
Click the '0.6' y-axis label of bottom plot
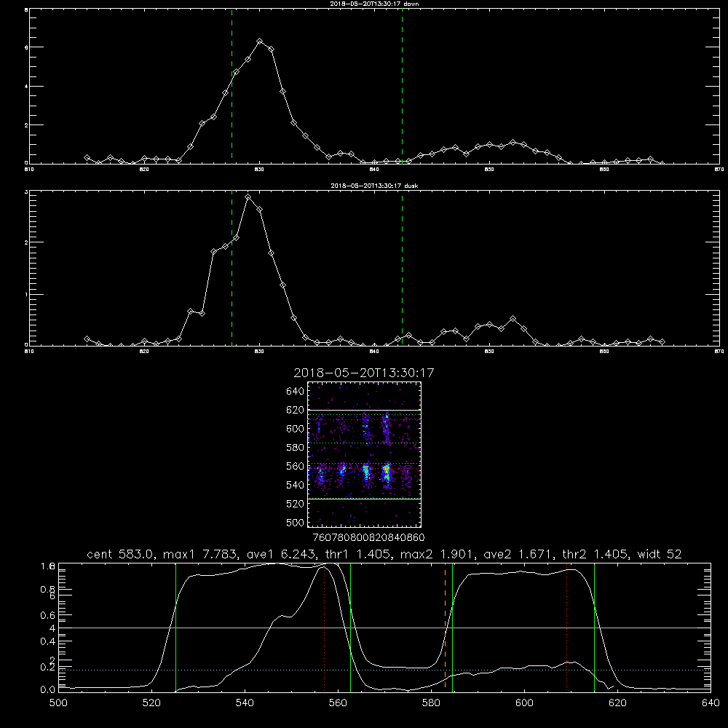tap(48, 615)
